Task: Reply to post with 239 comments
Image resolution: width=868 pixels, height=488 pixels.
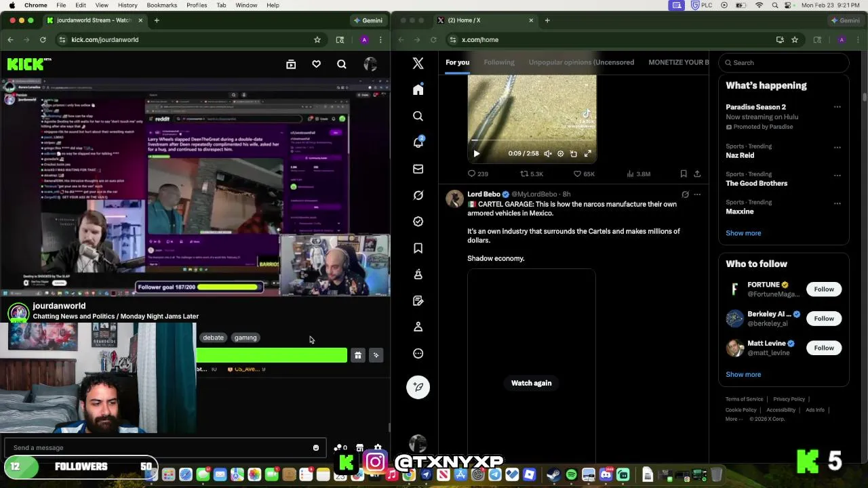Action: (x=478, y=174)
